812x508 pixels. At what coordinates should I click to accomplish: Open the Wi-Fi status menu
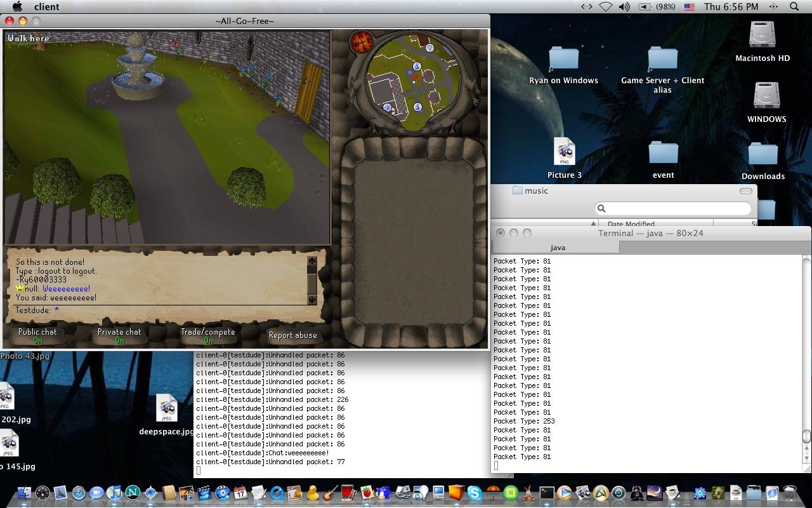coord(606,6)
